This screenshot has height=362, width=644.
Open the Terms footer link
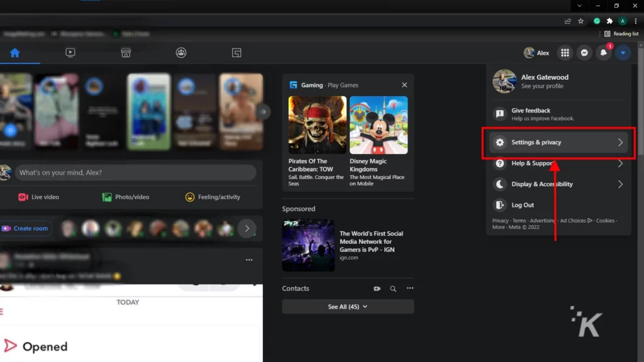click(519, 221)
